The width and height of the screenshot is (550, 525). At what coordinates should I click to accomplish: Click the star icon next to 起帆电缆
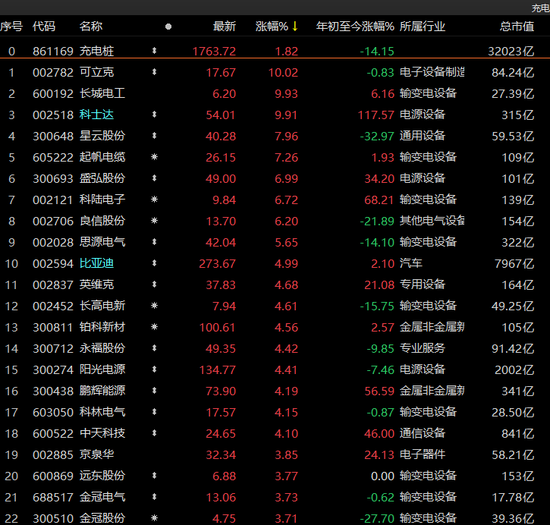[154, 157]
